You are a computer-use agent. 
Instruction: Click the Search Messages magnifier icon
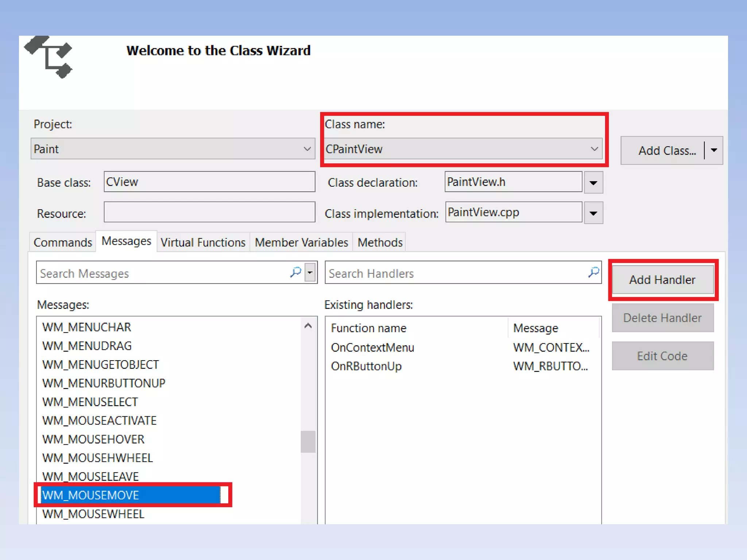[x=295, y=272]
